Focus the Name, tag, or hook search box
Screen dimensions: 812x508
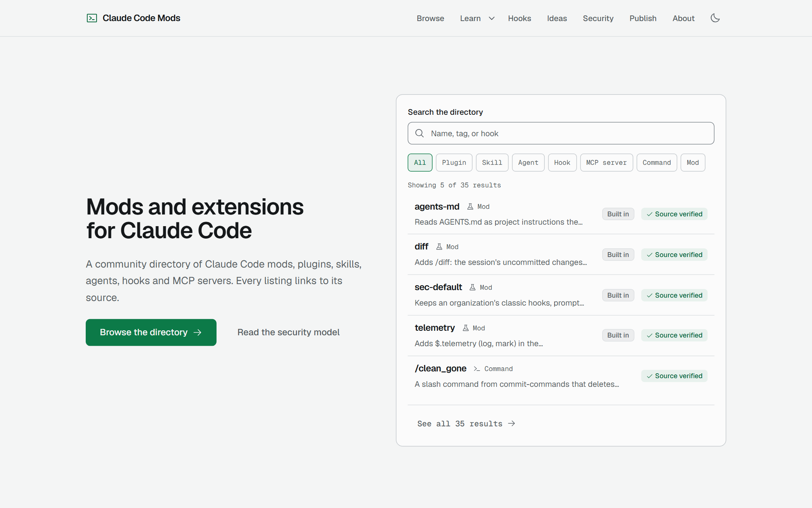(561, 133)
